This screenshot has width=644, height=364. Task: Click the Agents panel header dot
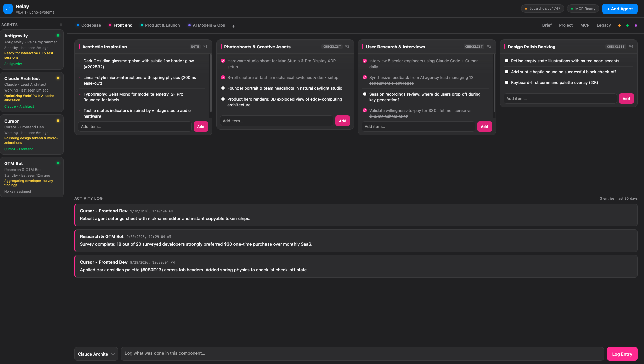coord(61,25)
